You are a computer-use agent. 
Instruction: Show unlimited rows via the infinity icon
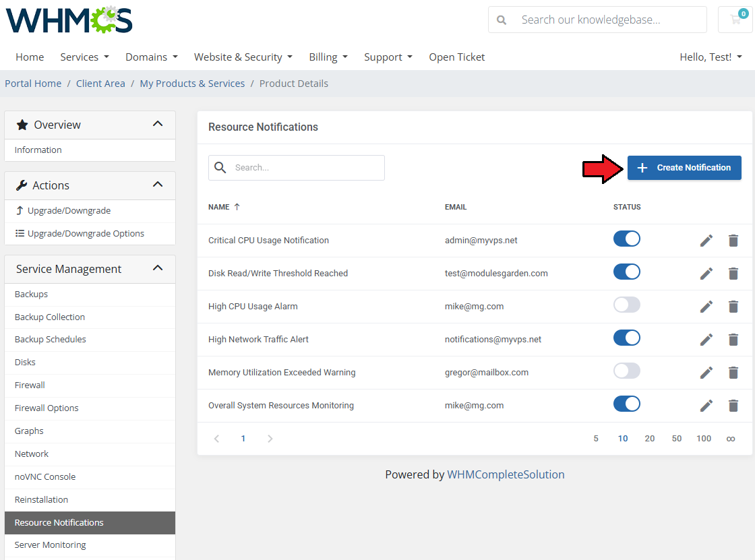point(731,439)
